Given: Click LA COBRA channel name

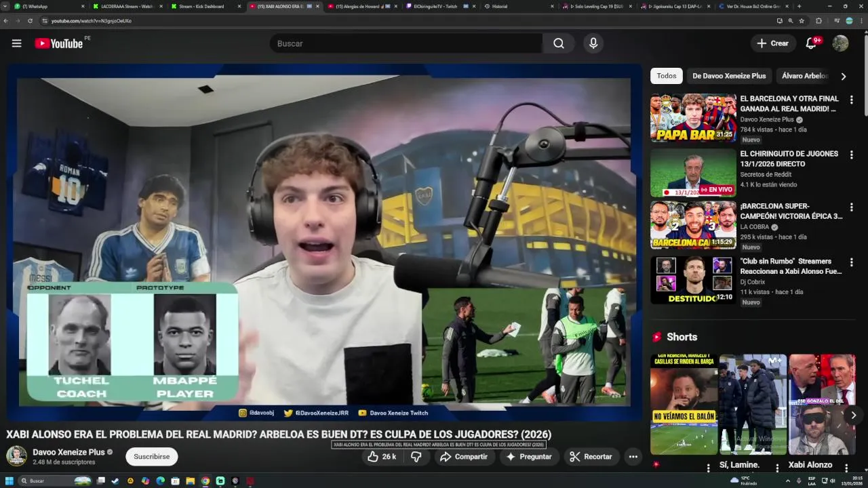Looking at the screenshot, I should click(754, 227).
